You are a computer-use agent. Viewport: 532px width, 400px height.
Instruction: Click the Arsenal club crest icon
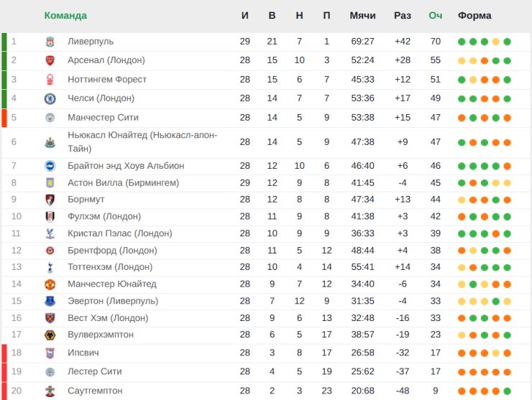click(x=50, y=60)
